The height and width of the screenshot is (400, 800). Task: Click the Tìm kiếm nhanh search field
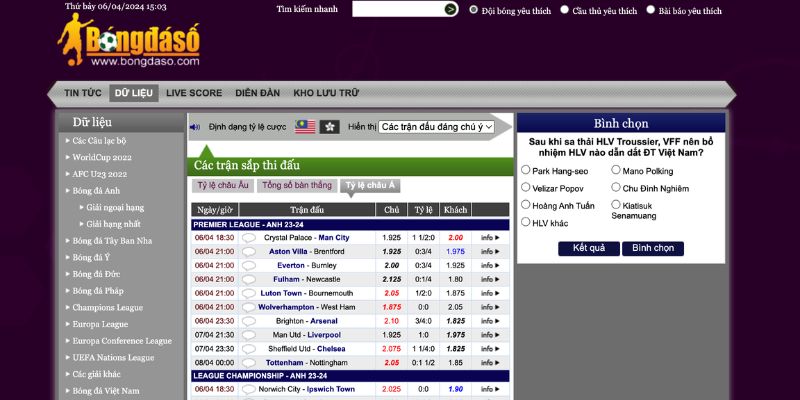pyautogui.click(x=390, y=9)
